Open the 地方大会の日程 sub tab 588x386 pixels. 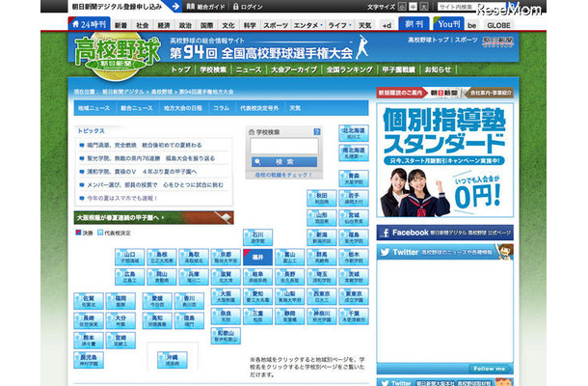click(182, 108)
